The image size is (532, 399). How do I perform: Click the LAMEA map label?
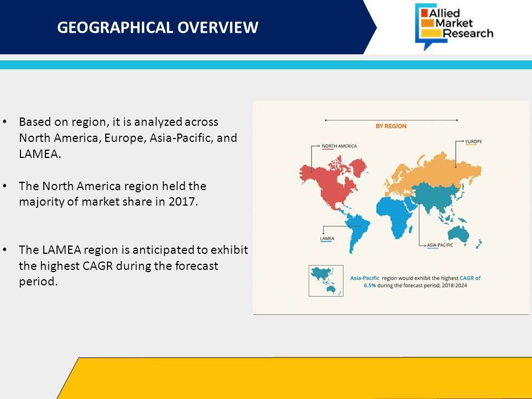[x=327, y=238]
